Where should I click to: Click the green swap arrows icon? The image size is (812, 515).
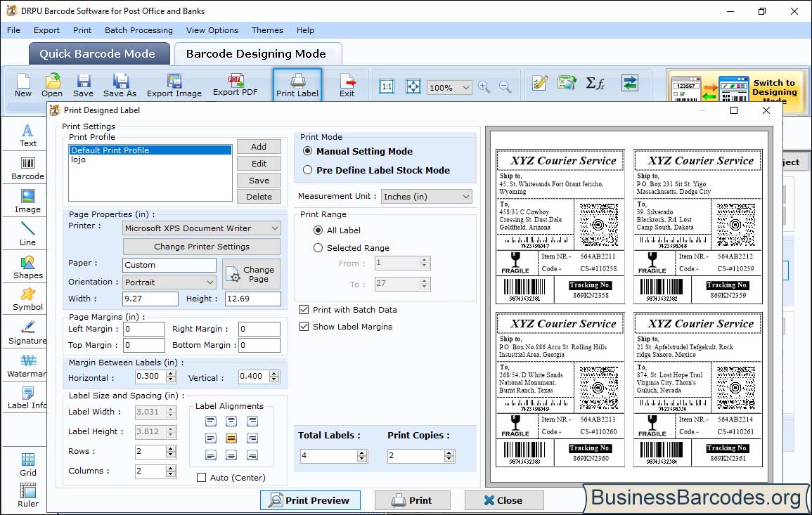coord(630,83)
